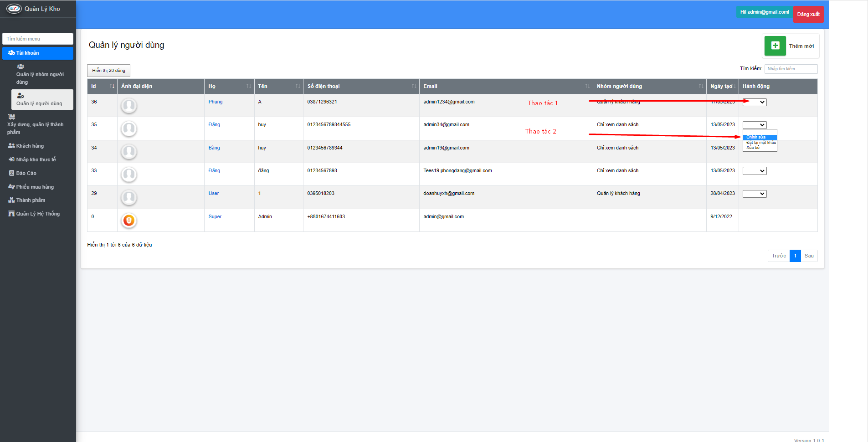Click the Xây dựng, quản lý thành phẩm icon
The height and width of the screenshot is (442, 868).
point(11,117)
